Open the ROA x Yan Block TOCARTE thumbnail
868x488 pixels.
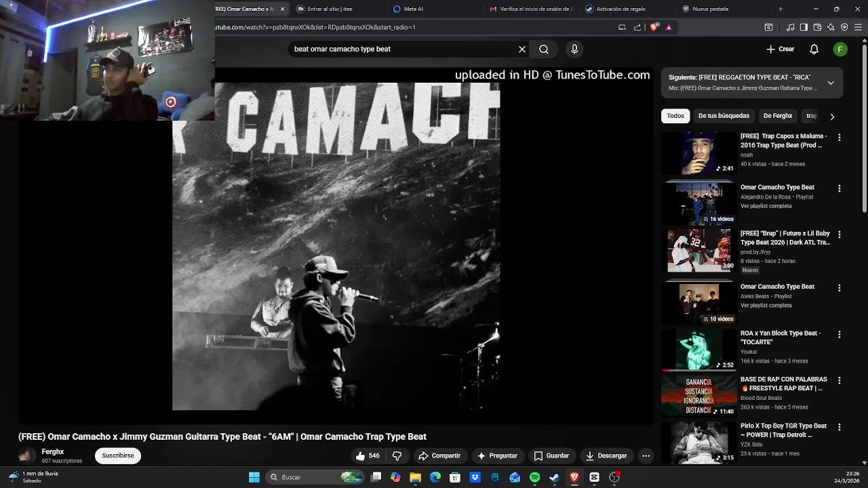698,350
